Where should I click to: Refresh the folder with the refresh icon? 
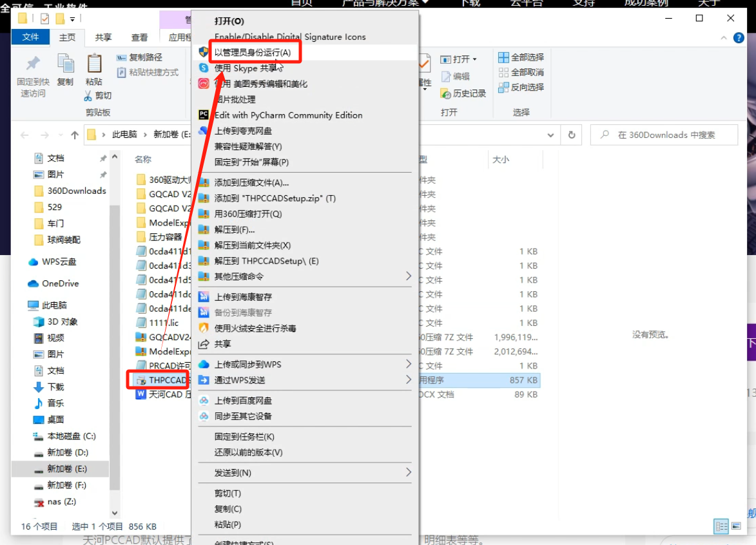tap(571, 135)
